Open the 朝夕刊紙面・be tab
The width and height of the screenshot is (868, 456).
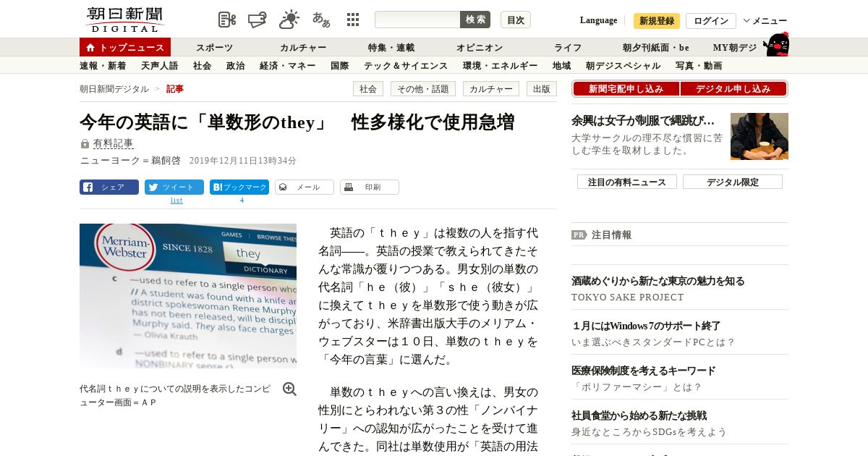point(656,48)
